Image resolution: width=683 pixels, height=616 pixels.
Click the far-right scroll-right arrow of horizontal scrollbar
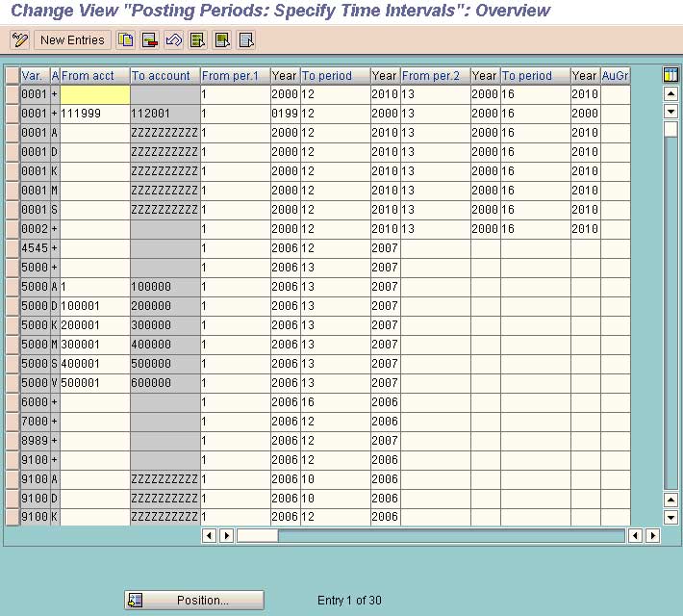click(652, 535)
